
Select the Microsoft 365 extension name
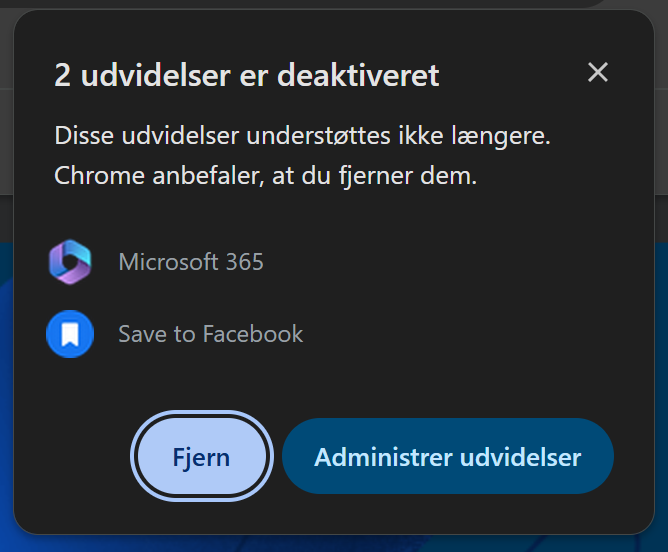[191, 262]
